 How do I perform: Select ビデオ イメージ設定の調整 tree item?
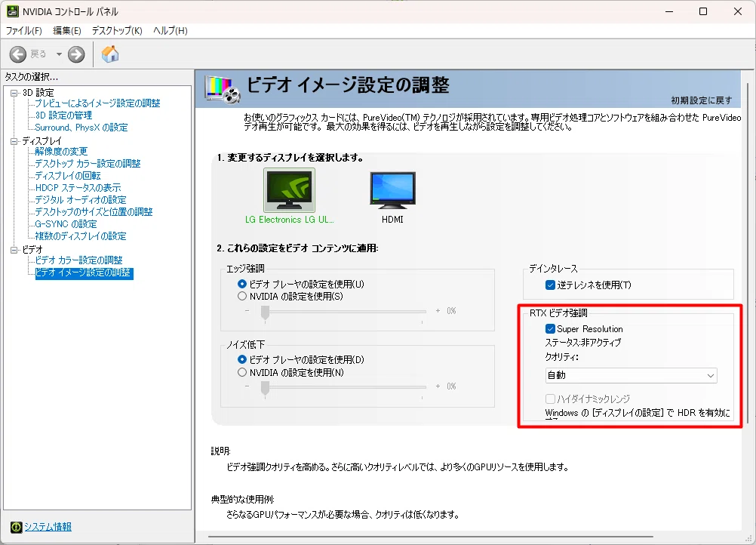pyautogui.click(x=84, y=272)
